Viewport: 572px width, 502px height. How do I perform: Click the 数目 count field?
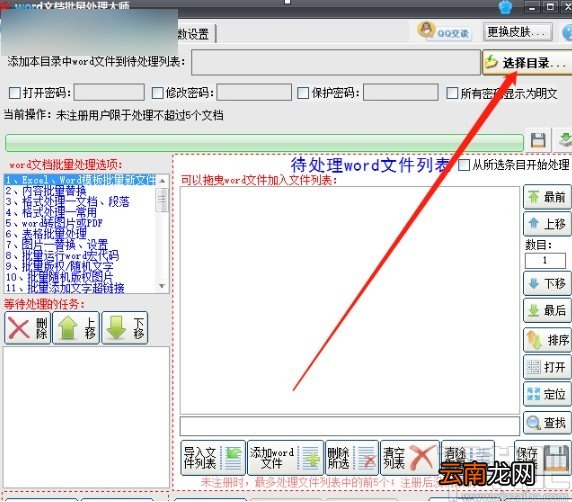(x=545, y=260)
